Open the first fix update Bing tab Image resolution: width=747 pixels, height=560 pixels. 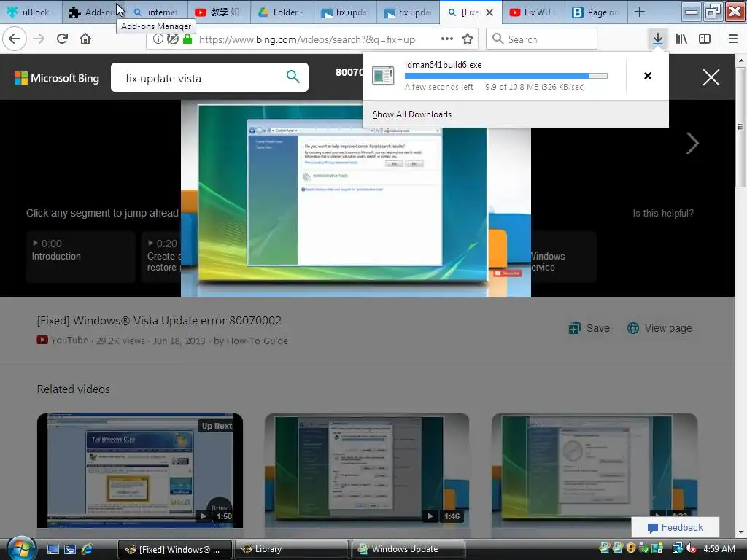click(x=345, y=12)
